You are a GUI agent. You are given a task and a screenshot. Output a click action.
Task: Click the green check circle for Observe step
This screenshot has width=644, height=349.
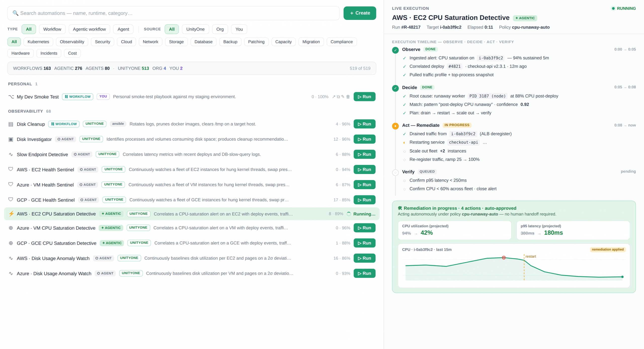point(395,50)
